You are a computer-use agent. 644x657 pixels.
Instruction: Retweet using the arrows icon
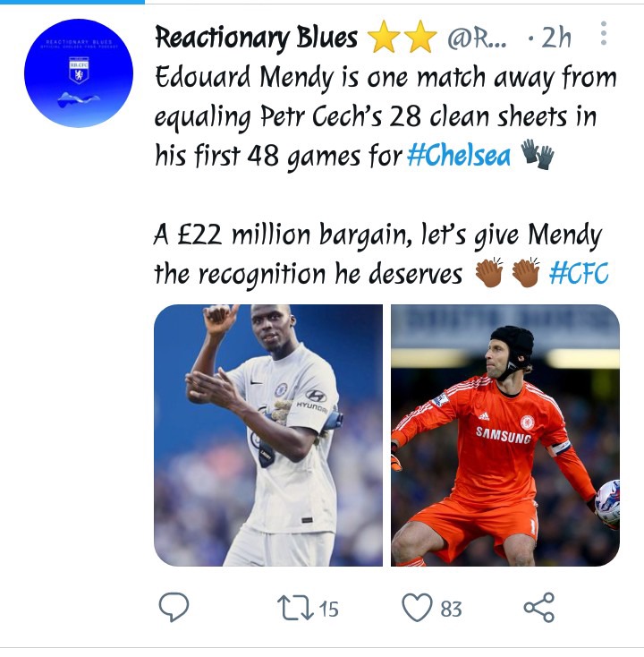click(295, 609)
